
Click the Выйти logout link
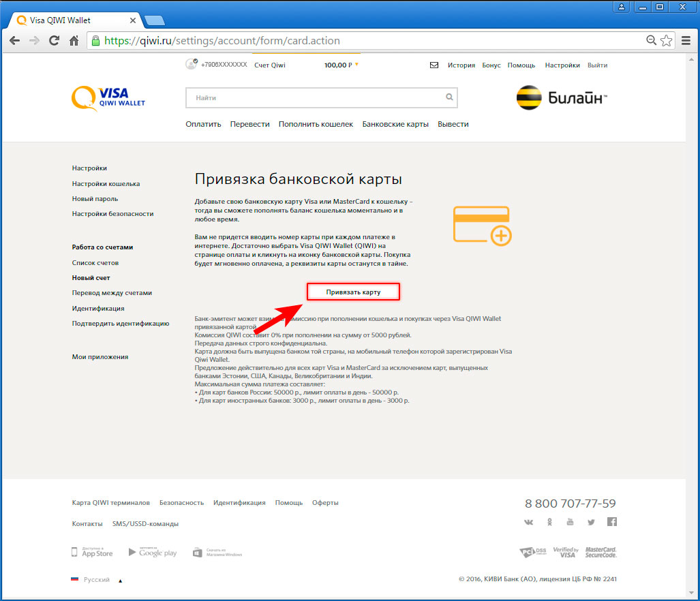[597, 65]
